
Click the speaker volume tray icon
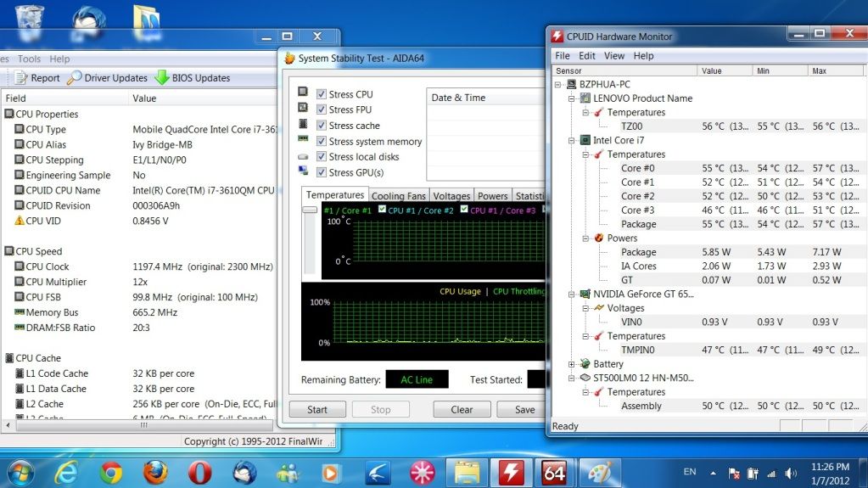tap(791, 472)
